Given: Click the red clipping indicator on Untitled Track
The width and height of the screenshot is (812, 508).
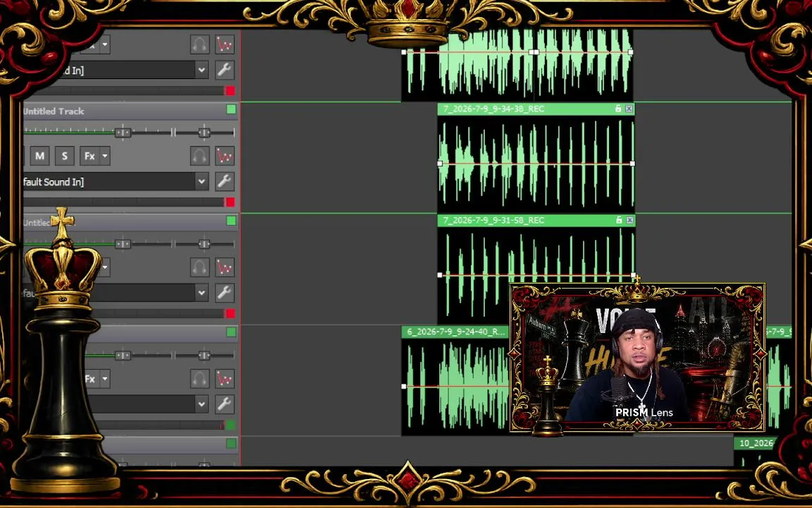Looking at the screenshot, I should (x=230, y=202).
